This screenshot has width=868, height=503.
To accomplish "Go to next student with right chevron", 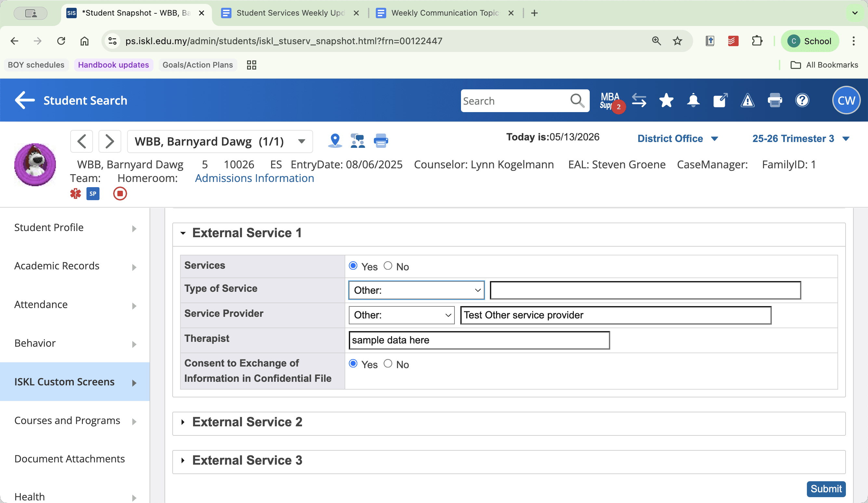I will [110, 141].
